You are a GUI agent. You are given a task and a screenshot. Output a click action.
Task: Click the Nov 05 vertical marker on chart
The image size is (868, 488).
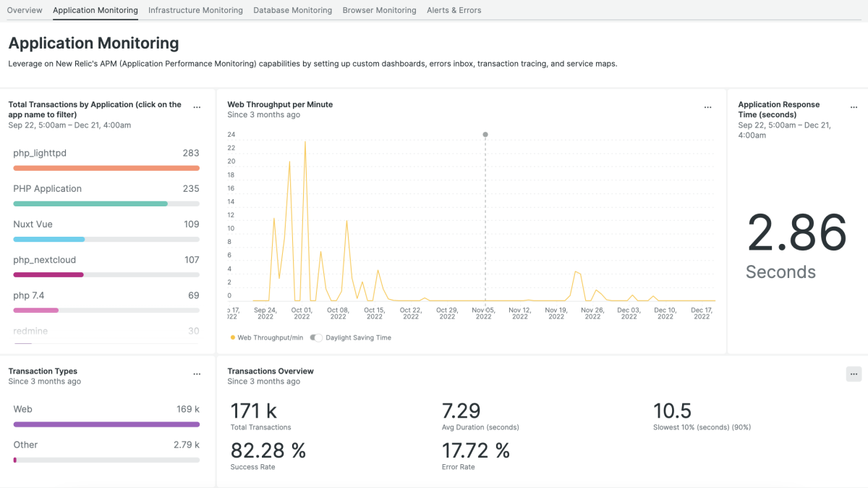click(485, 135)
